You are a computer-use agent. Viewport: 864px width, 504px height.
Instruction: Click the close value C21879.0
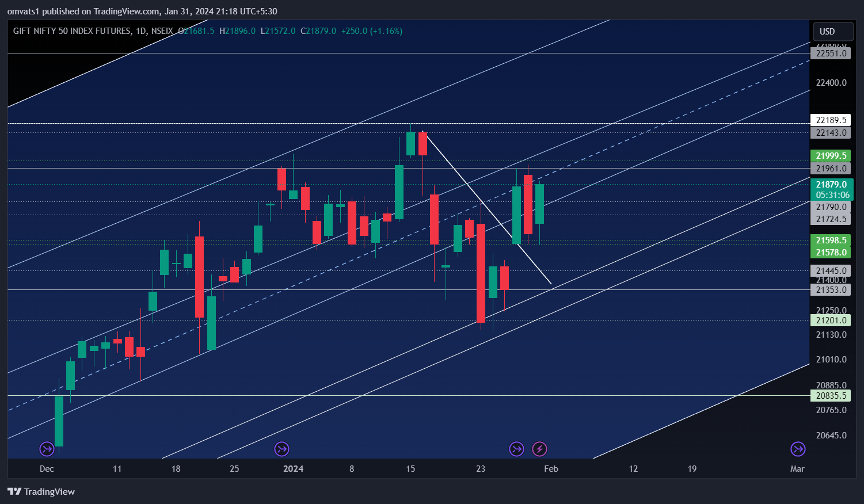click(x=318, y=31)
